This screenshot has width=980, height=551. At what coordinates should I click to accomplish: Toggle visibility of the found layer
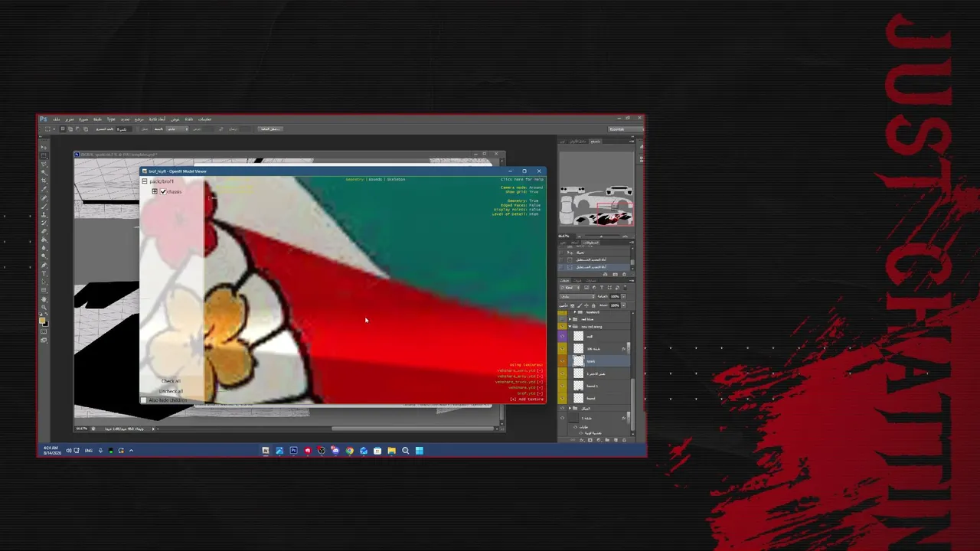click(563, 398)
